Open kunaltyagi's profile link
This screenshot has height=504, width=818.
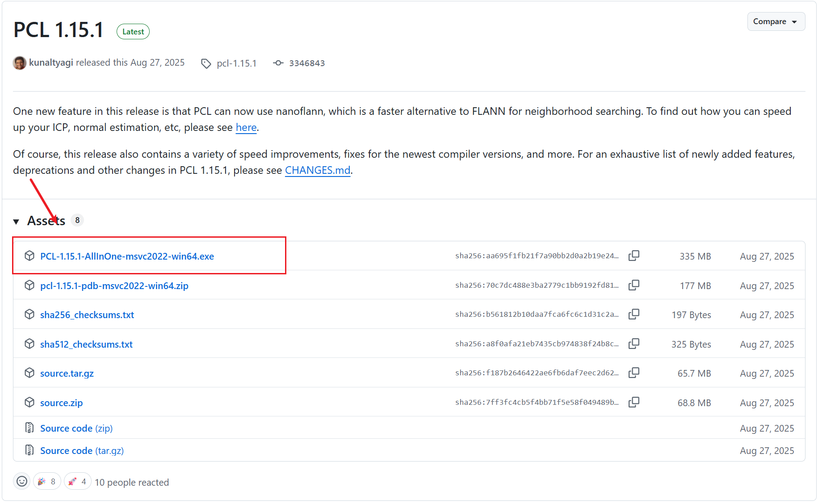coord(51,63)
